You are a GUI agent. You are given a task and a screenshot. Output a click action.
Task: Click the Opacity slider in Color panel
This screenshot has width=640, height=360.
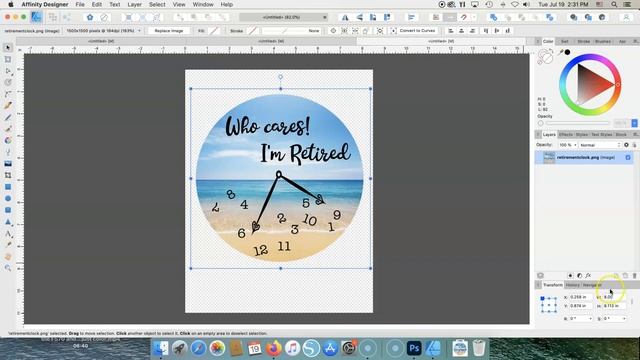coord(578,123)
